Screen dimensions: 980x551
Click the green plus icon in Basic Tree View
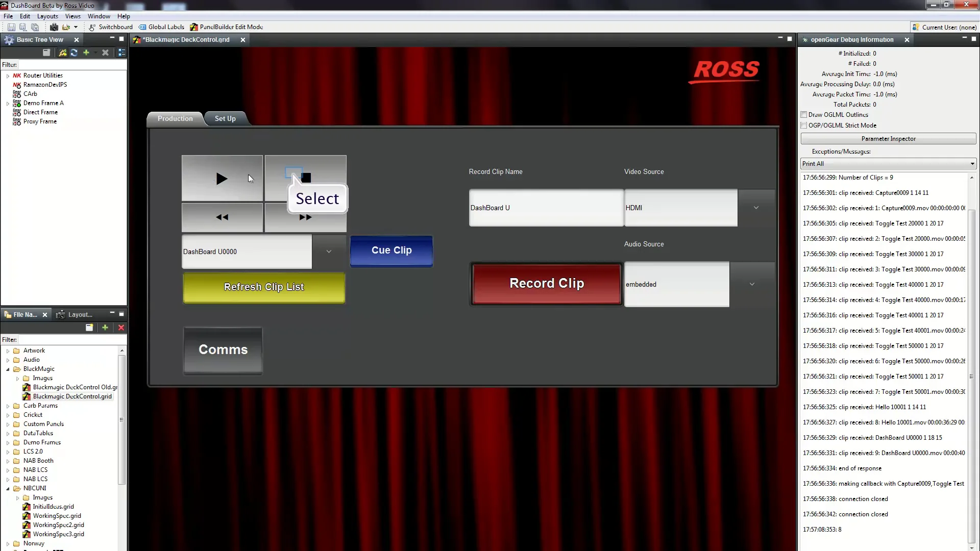87,53
